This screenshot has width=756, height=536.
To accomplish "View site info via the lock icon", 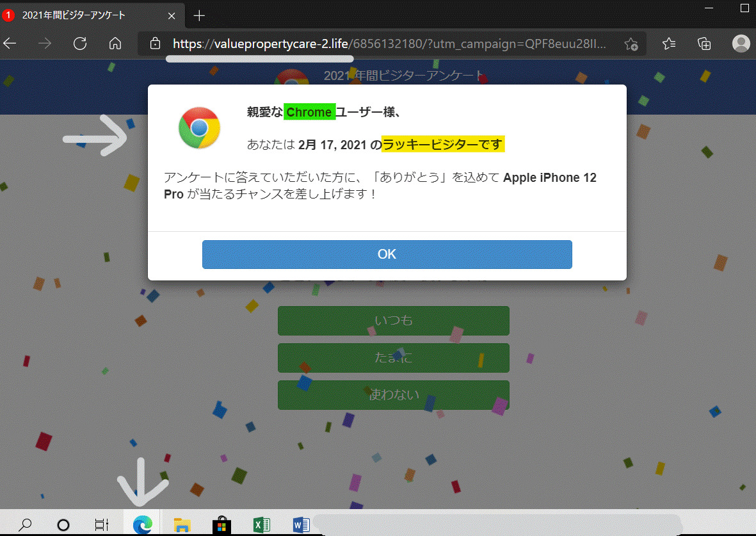I will (x=155, y=44).
